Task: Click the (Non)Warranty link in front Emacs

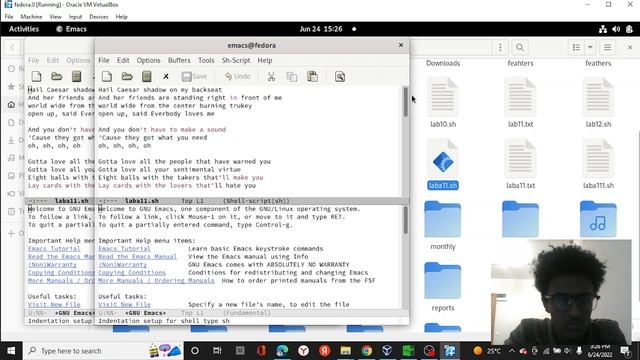Action: click(x=122, y=264)
